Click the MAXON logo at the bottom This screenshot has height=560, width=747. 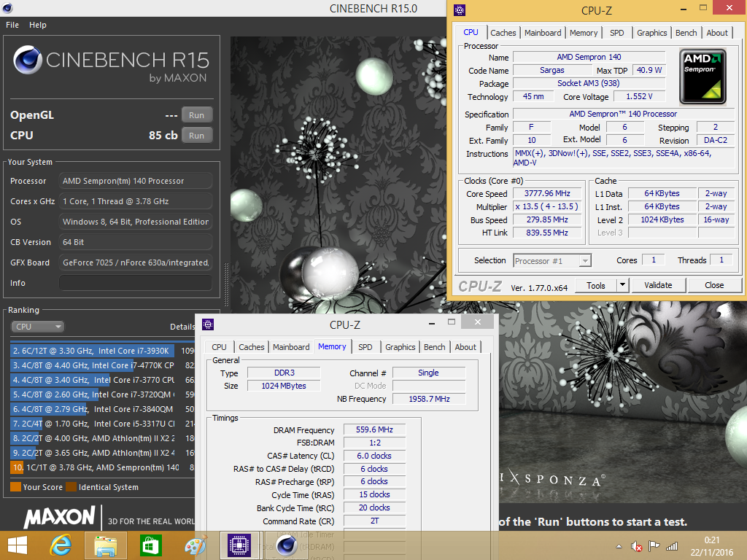pyautogui.click(x=60, y=517)
